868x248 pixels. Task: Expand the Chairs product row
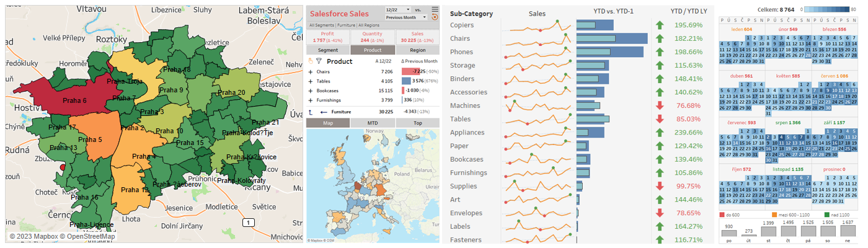pyautogui.click(x=310, y=72)
